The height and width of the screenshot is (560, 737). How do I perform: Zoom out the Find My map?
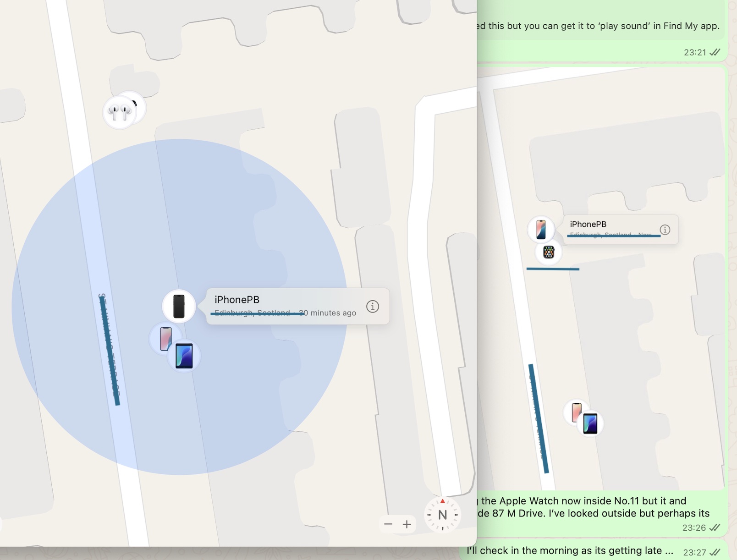(x=388, y=524)
